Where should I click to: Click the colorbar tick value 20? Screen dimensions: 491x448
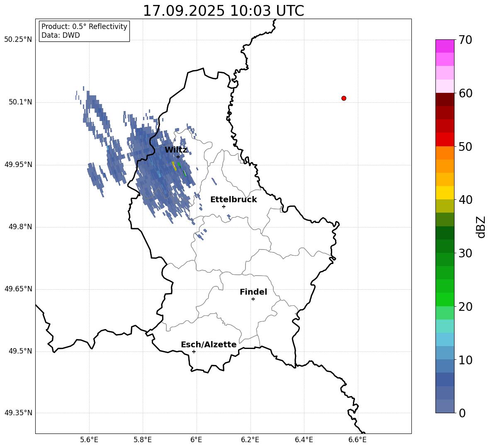point(465,307)
